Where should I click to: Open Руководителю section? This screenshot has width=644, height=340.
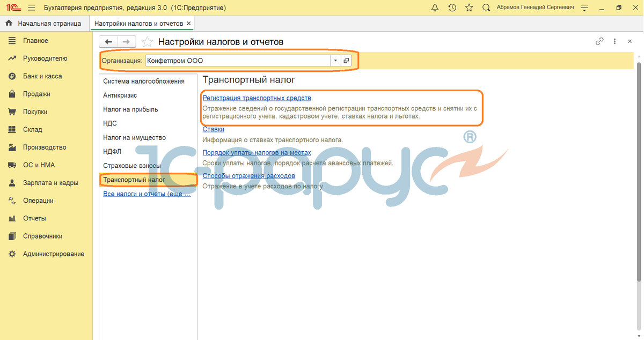click(46, 58)
